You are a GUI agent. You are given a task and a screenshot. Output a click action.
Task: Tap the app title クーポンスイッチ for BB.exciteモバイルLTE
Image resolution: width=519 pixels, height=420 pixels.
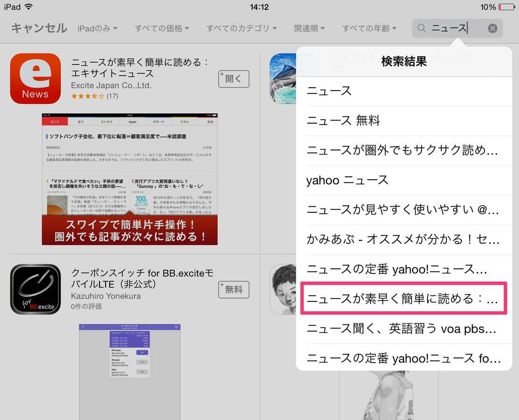142,279
